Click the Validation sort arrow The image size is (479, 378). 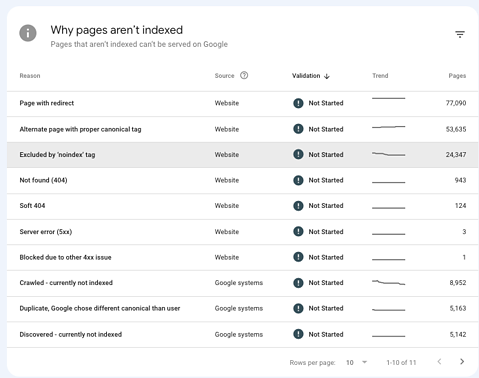coord(327,76)
